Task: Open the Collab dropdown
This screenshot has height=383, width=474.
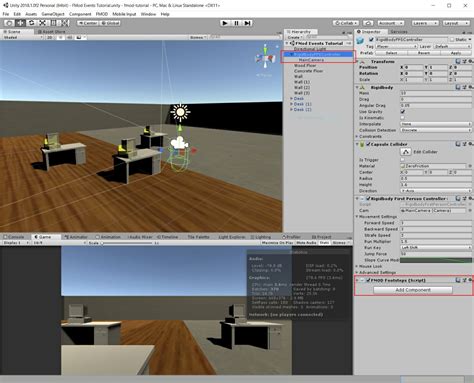Action: click(346, 23)
